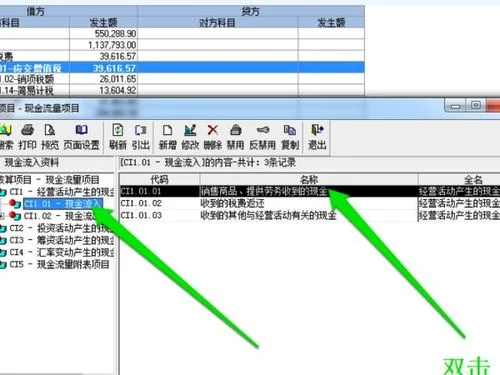Select root node 核算项目 - 现金流量项目

pyautogui.click(x=50, y=180)
